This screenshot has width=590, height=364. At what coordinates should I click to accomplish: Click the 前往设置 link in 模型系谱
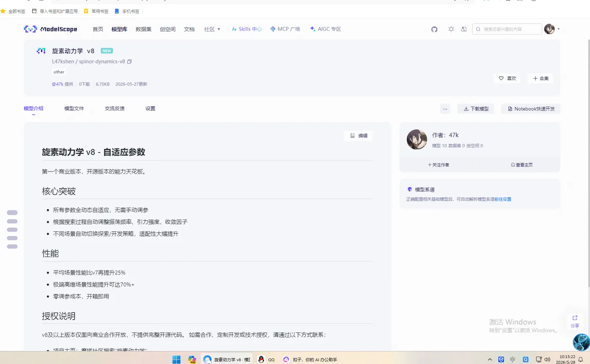click(x=503, y=199)
